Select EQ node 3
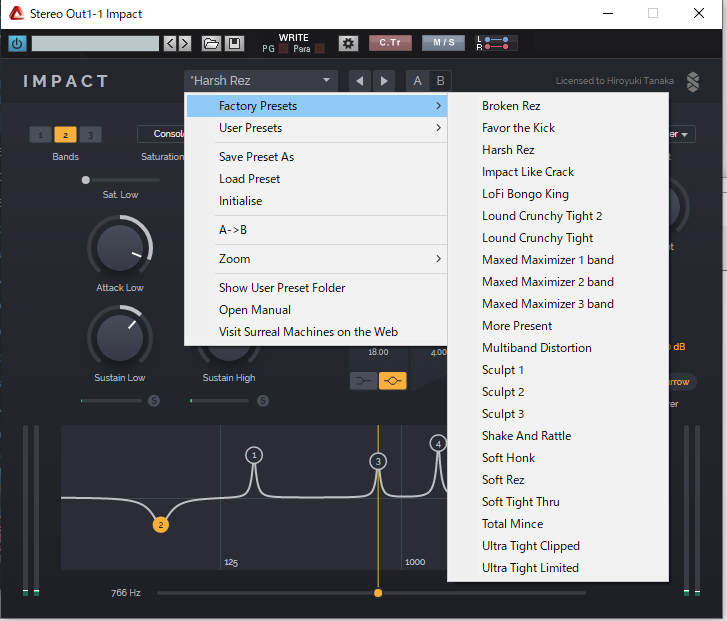Viewport: 727px width, 621px height. click(378, 461)
